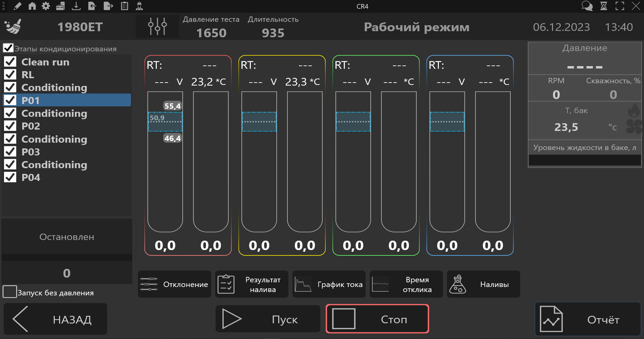The width and height of the screenshot is (644, 339).
Task: Click the 46,4 lower limit marker
Action: pyautogui.click(x=173, y=138)
